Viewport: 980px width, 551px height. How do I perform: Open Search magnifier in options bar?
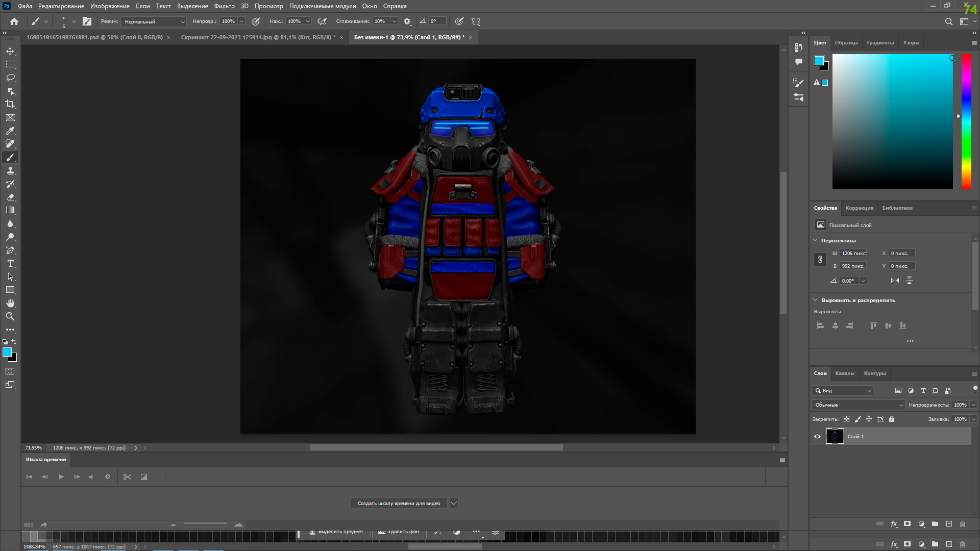[949, 21]
